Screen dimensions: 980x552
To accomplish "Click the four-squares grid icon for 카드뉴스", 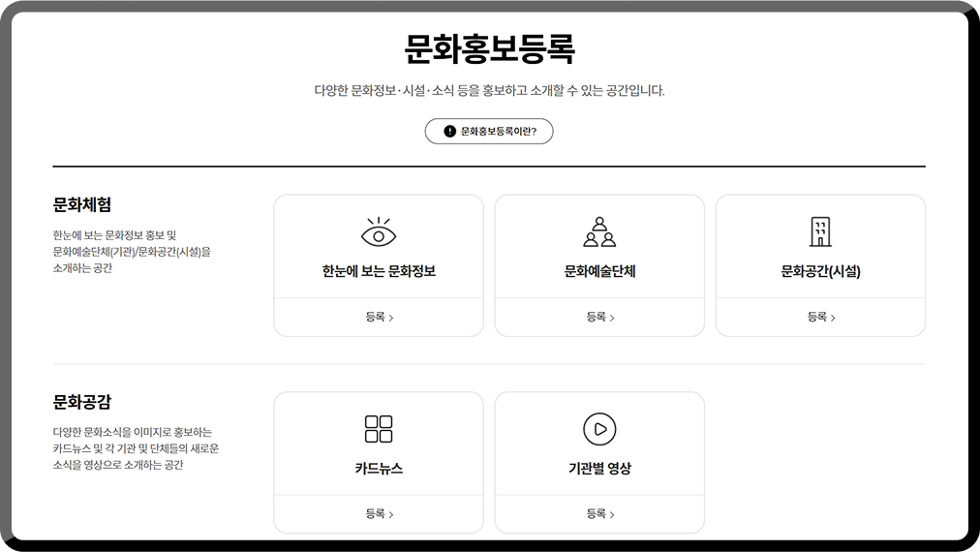I will 379,429.
